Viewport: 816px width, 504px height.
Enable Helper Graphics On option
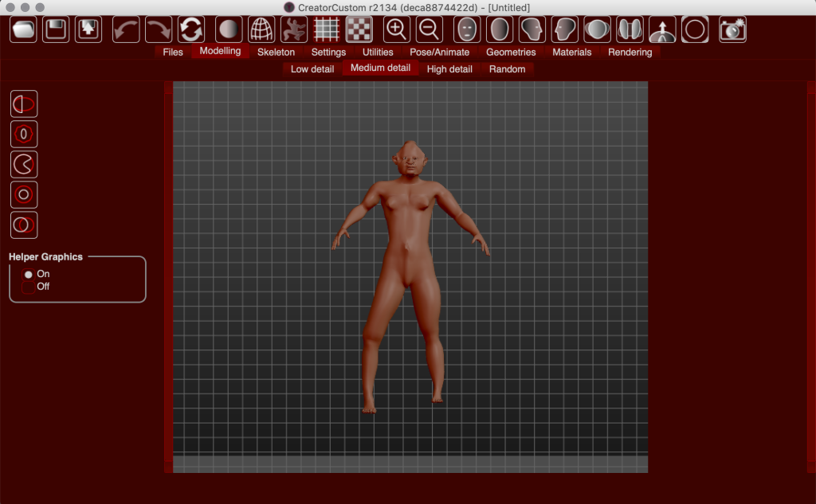click(x=29, y=273)
